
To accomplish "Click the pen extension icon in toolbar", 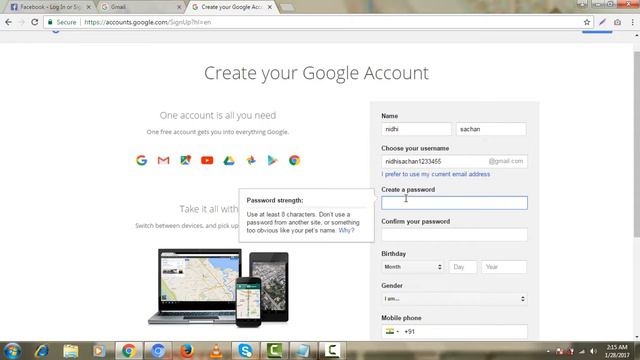I will pos(602,22).
